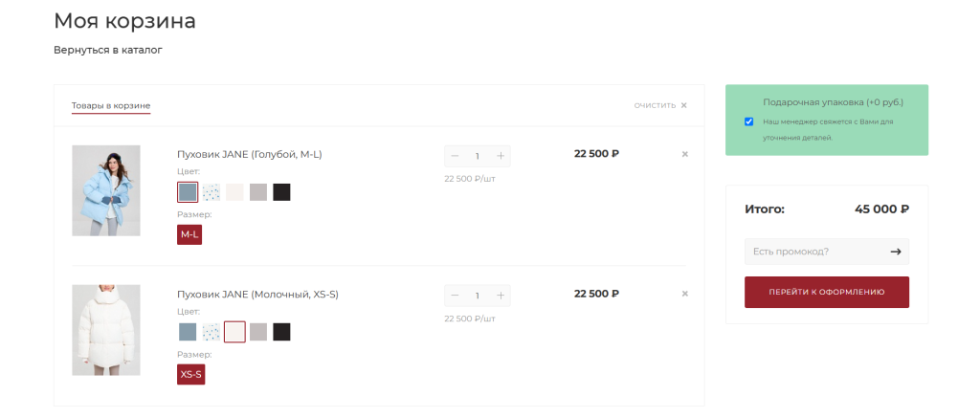980x418 pixels.
Task: Clear the cart with Очистить
Action: point(660,105)
